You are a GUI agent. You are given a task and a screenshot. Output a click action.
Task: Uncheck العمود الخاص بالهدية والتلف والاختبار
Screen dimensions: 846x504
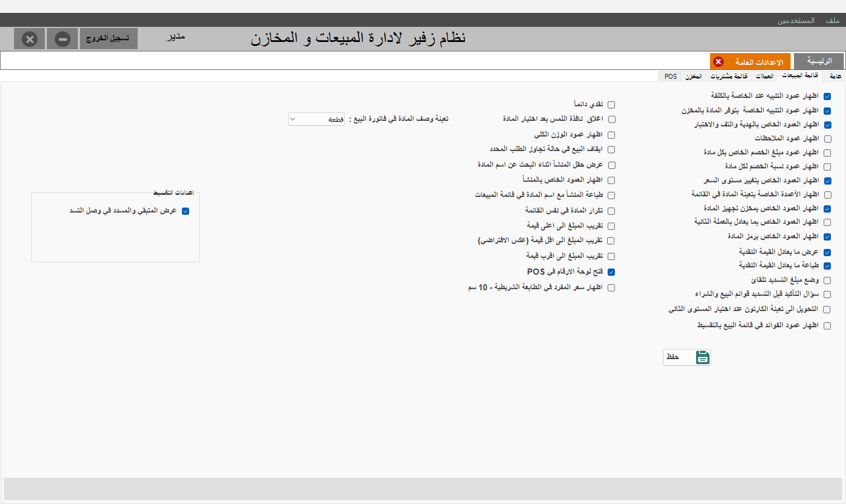(x=827, y=125)
